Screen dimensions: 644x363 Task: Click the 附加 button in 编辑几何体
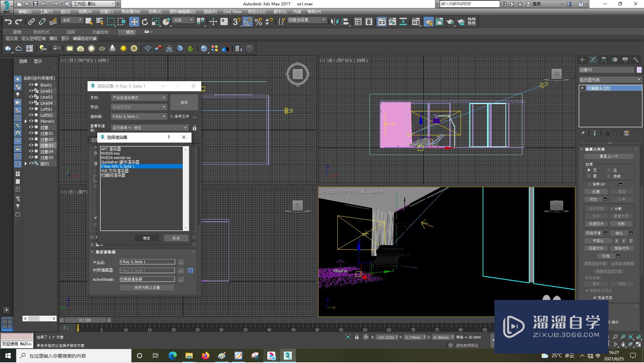point(593,199)
